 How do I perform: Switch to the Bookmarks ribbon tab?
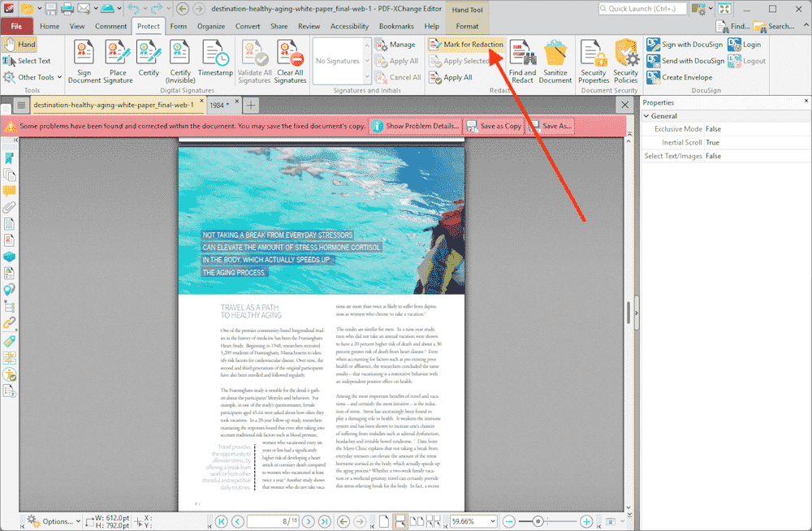point(396,25)
